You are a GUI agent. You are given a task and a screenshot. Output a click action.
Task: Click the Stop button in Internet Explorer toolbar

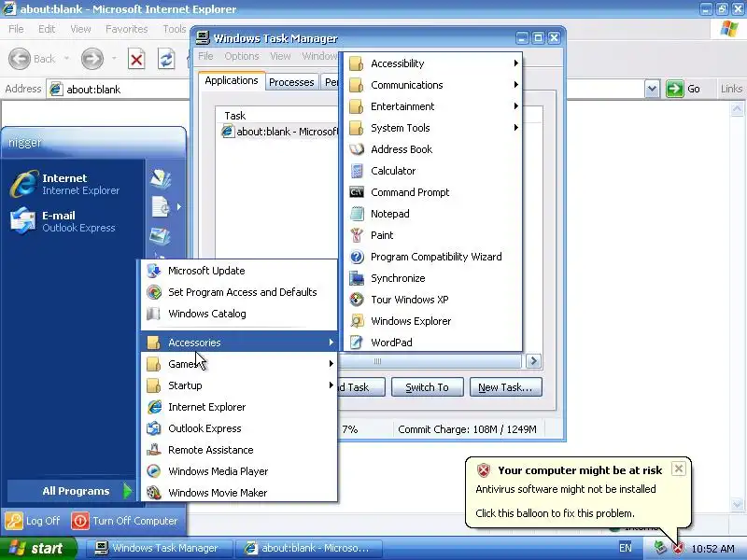(x=136, y=60)
